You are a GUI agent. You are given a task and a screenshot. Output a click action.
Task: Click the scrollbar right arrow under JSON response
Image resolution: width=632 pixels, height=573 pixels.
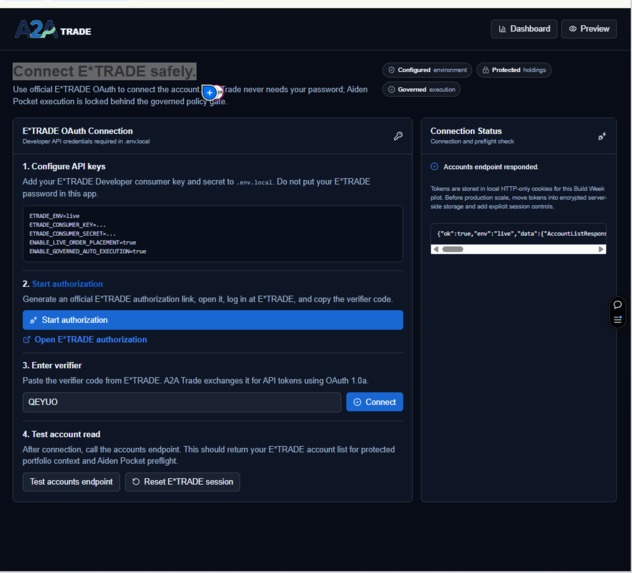pos(601,249)
